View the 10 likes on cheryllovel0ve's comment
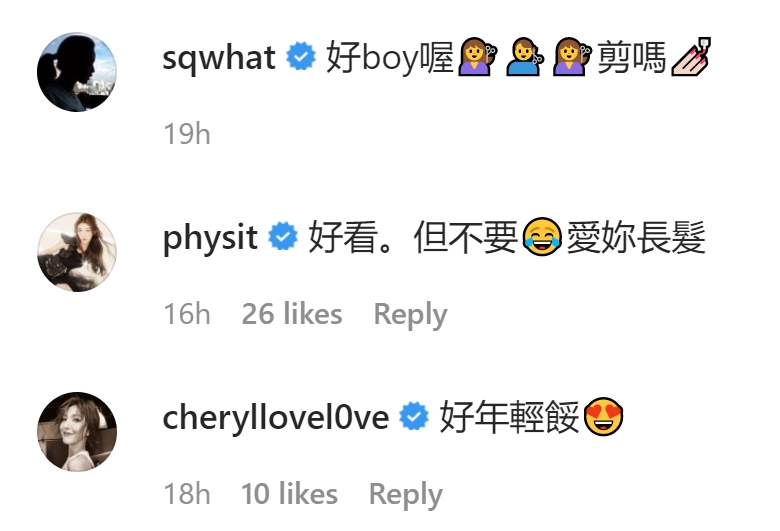Screen dimensions: 780x531 point(290,494)
